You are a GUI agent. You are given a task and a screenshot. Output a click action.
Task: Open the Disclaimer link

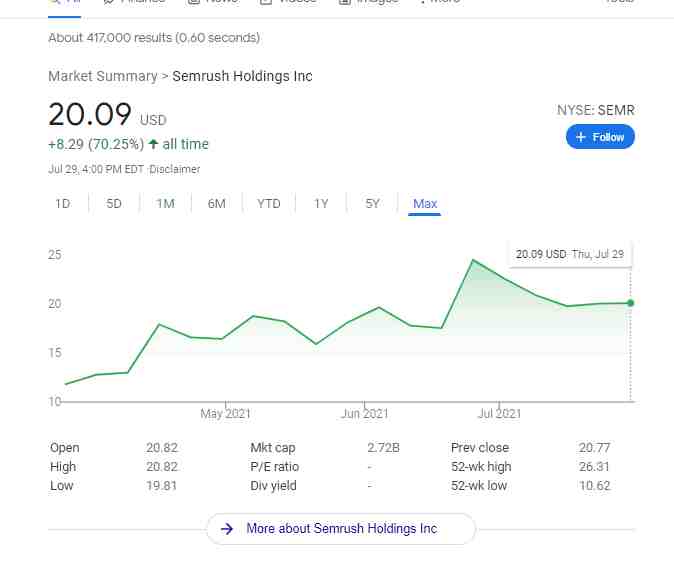tap(175, 169)
